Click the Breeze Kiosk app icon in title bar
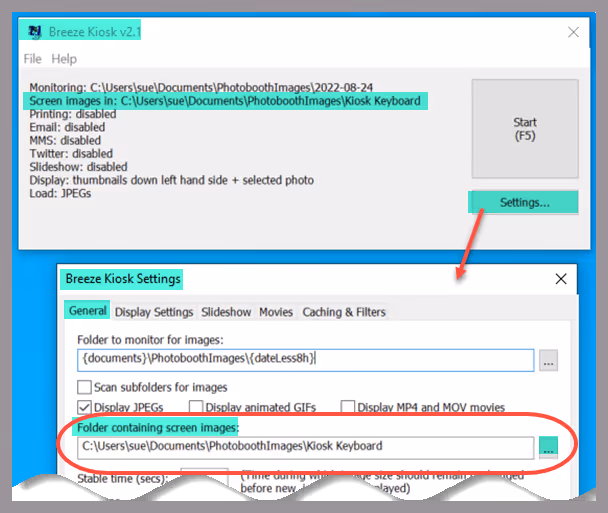Image resolution: width=608 pixels, height=513 pixels. (x=35, y=31)
